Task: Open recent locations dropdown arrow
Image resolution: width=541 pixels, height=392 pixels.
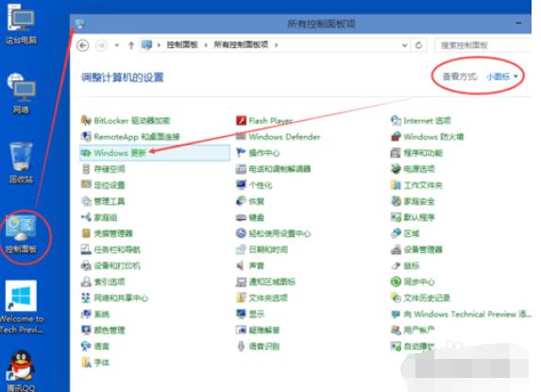Action: (117, 45)
